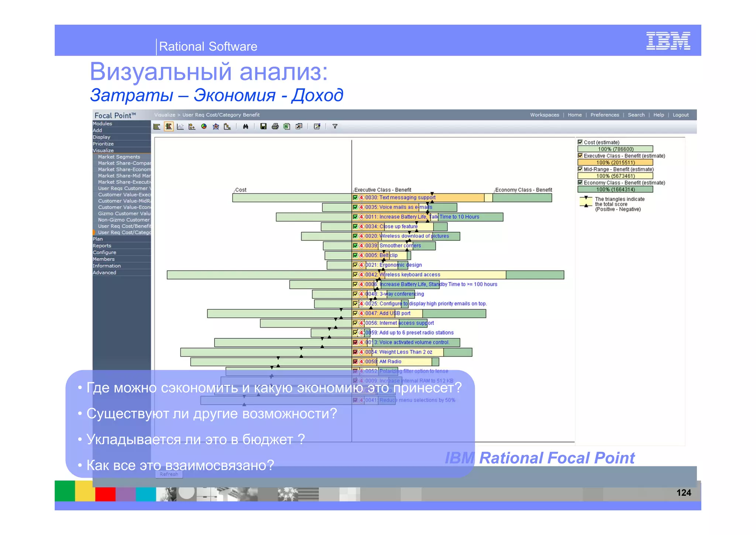Toggle the 0013 Voice activated volume control checkbox
Image resolution: width=756 pixels, height=535 pixels.
355,343
